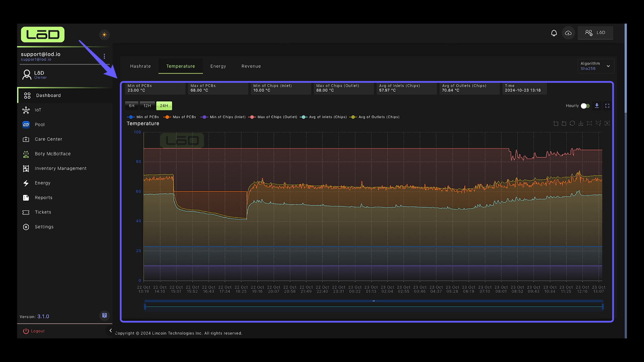Toggle Min of Chips (Inlet) legend series
Viewport: 644px width, 362px height.
coord(223,117)
